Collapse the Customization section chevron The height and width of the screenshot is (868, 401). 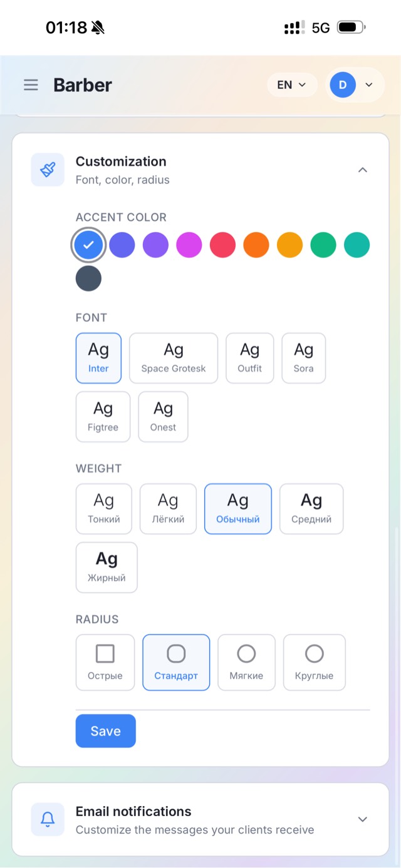[363, 170]
